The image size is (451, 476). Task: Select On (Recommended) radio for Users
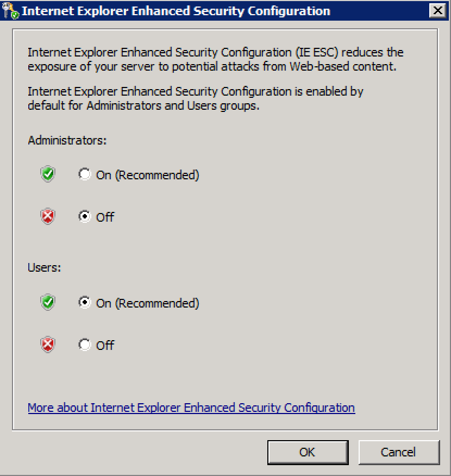click(x=84, y=302)
